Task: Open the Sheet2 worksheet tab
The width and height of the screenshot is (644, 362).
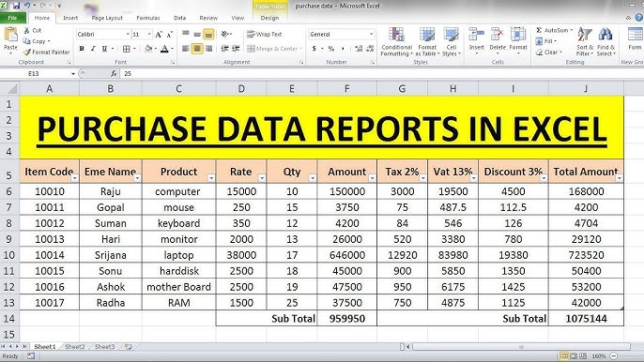Action: tap(75, 347)
